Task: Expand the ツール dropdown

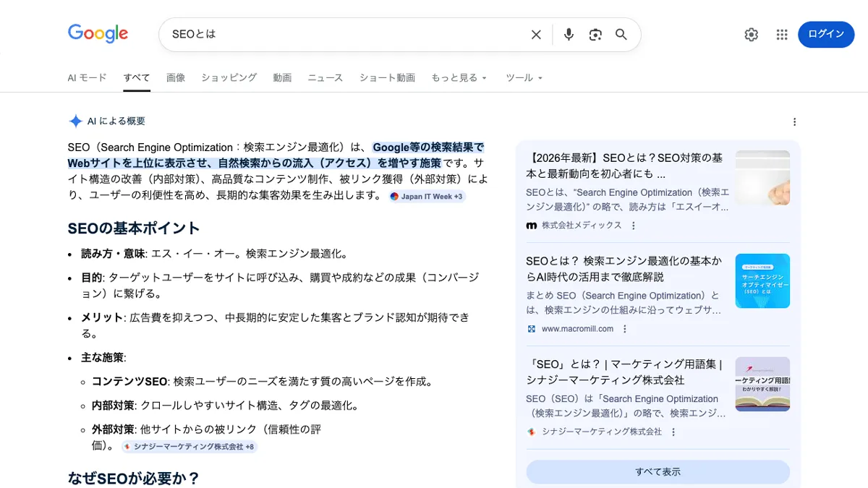Action: pos(524,77)
